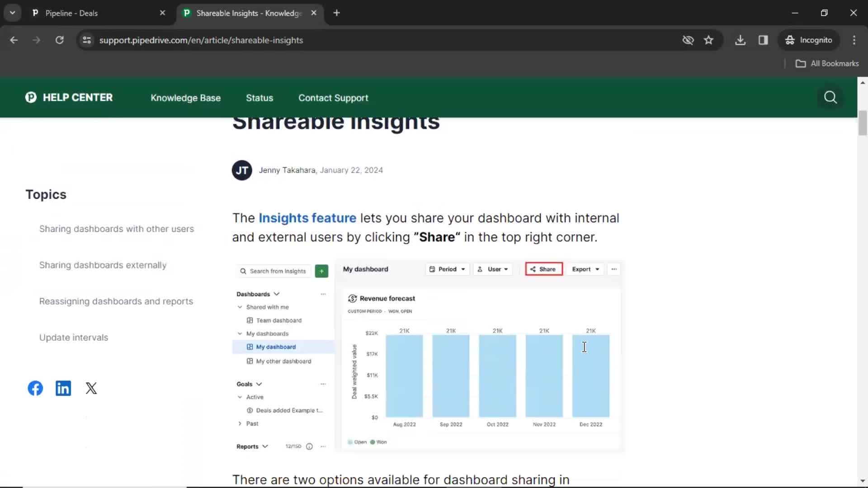View site information icon in address bar
The width and height of the screenshot is (868, 488).
(x=87, y=40)
